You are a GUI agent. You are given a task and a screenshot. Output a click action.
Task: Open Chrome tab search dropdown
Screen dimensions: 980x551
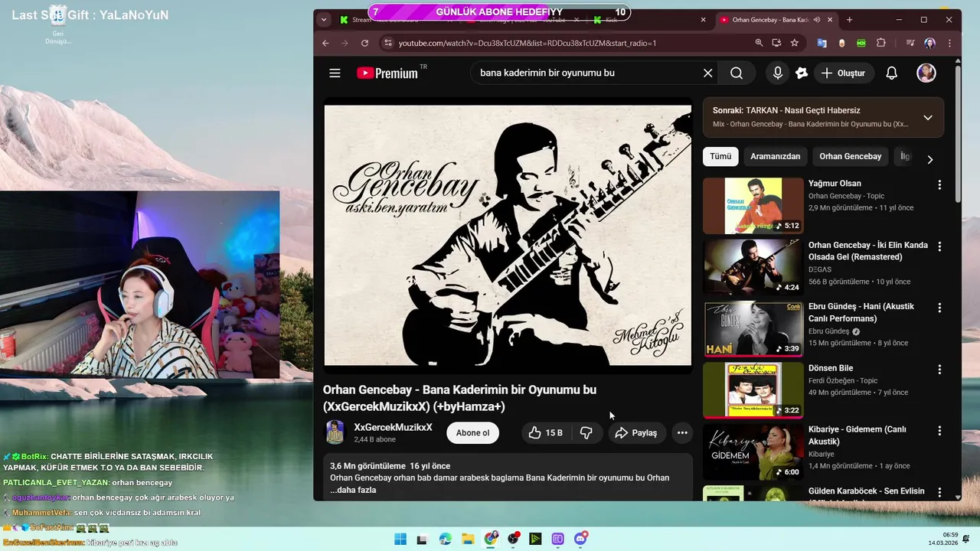tap(324, 20)
